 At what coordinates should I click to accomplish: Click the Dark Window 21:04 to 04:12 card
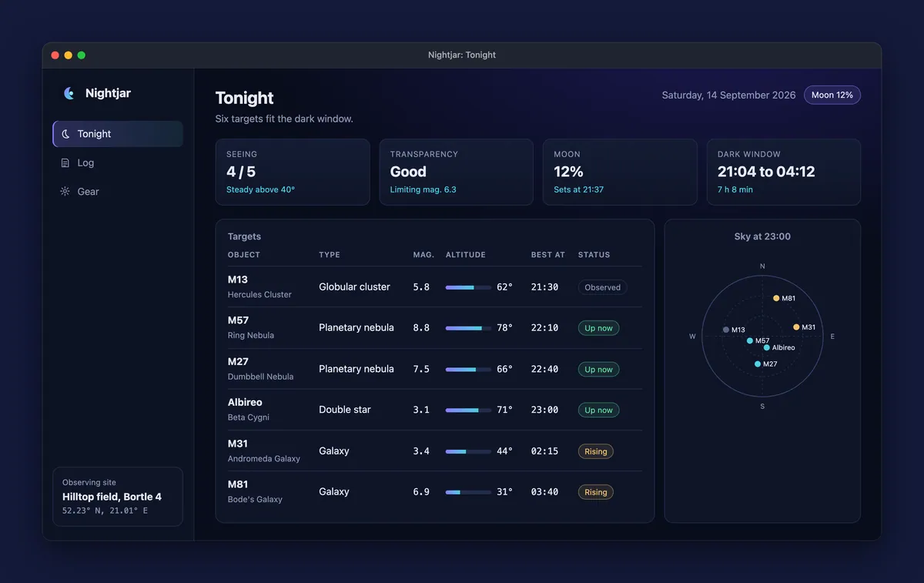pyautogui.click(x=784, y=172)
